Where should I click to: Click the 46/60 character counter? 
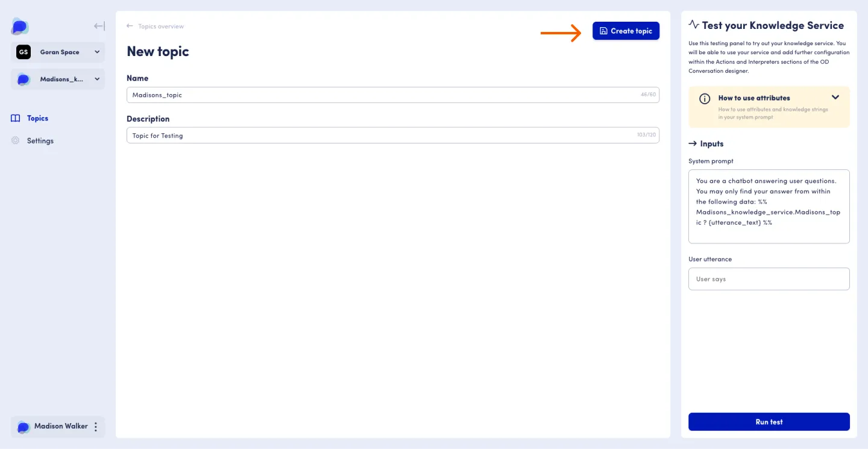point(648,95)
